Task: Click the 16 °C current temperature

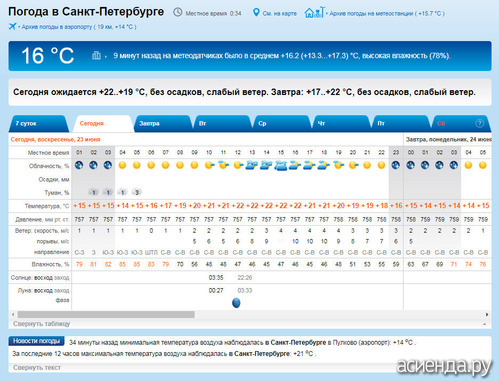Action: (x=47, y=56)
